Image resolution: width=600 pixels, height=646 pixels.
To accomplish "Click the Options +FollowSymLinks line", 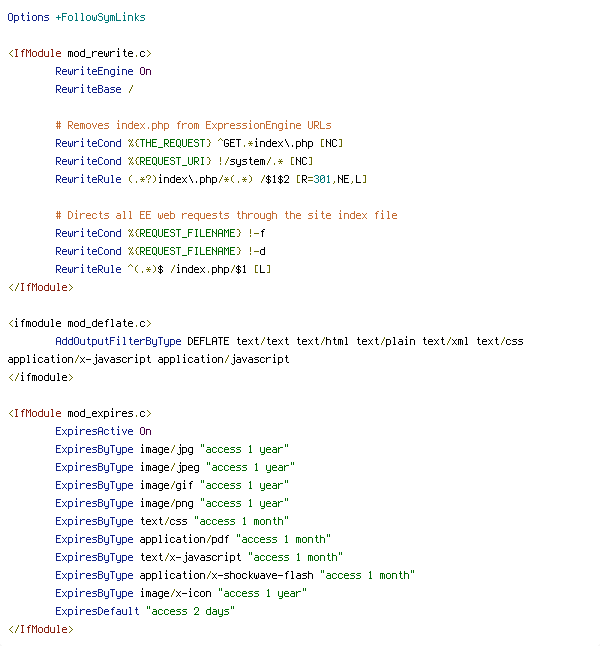I will click(x=76, y=17).
